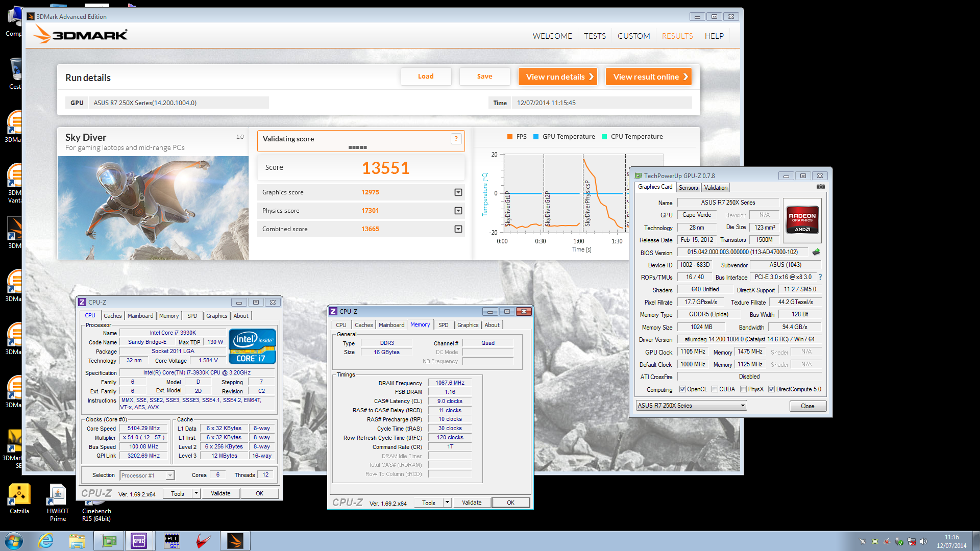
Task: Switch to CPU-Z from the taskbar
Action: pos(139,541)
